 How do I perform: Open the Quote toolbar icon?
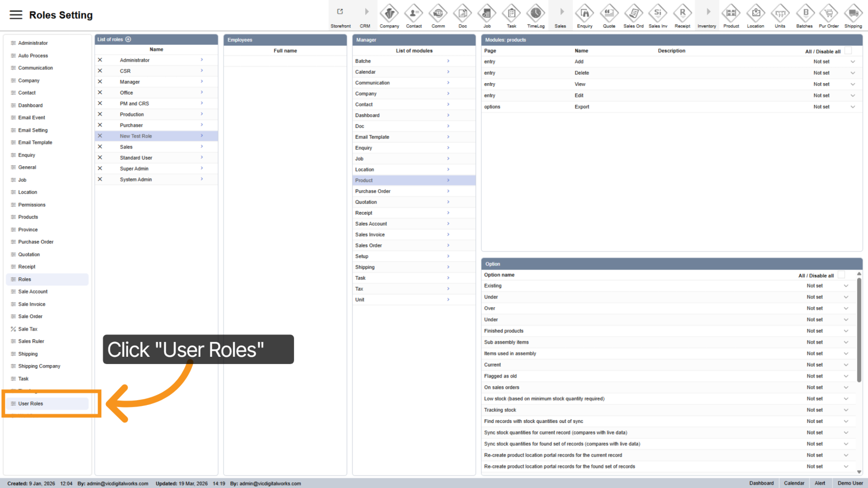pos(609,13)
